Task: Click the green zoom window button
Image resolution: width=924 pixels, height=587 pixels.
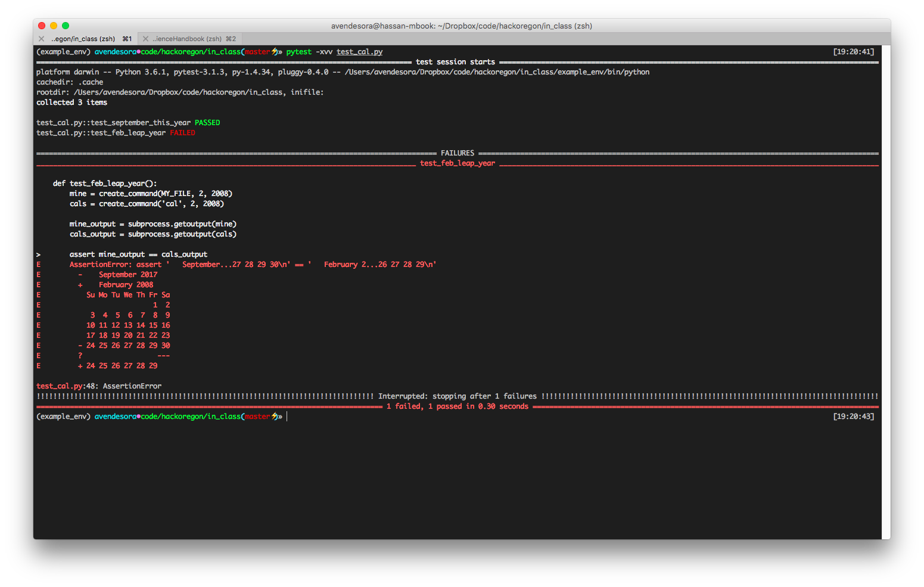Action: (x=66, y=26)
